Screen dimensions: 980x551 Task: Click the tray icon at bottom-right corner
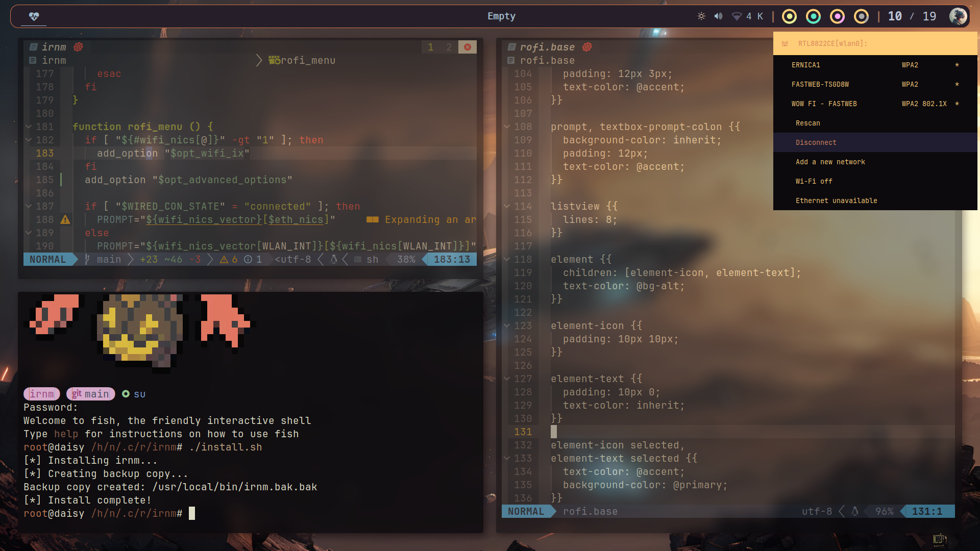pyautogui.click(x=939, y=539)
